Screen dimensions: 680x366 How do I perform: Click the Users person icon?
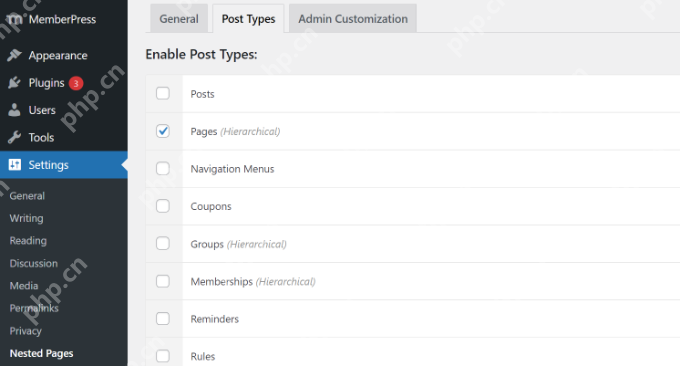14,110
